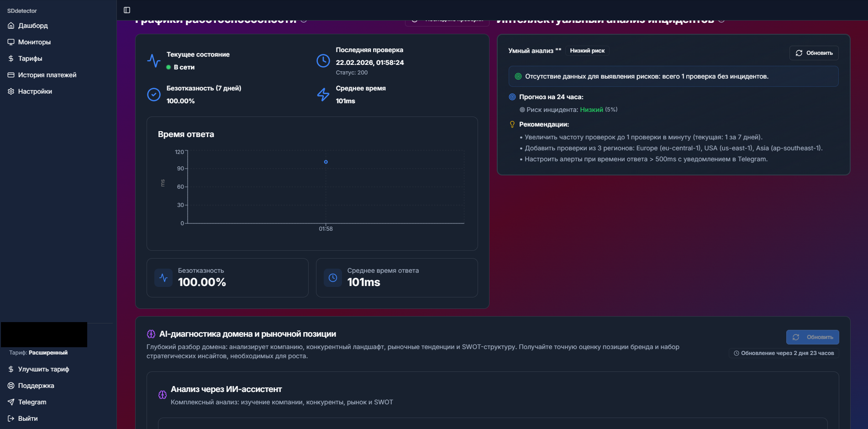The image size is (868, 429).
Task: Open Дашборд from the sidebar
Action: pos(33,26)
